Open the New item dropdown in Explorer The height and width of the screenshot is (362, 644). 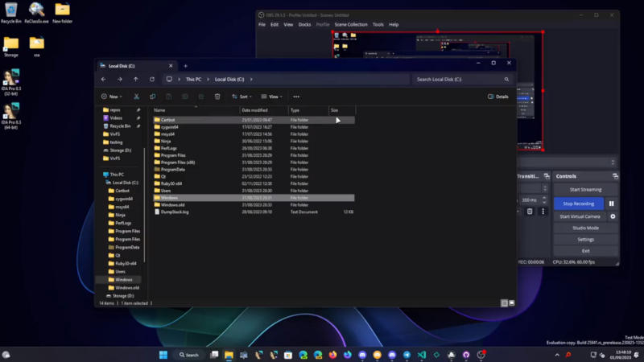[x=111, y=97]
